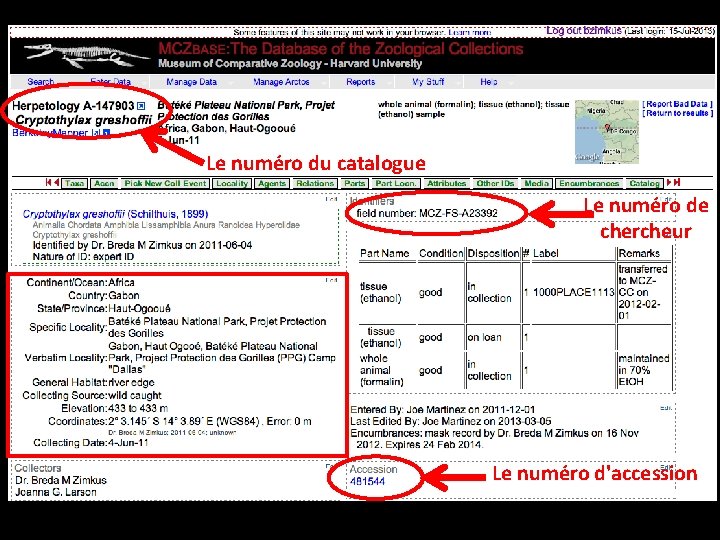This screenshot has width=720, height=540.
Task: Click the 'whole animal (formalin)' part name cell
Action: 382,370
